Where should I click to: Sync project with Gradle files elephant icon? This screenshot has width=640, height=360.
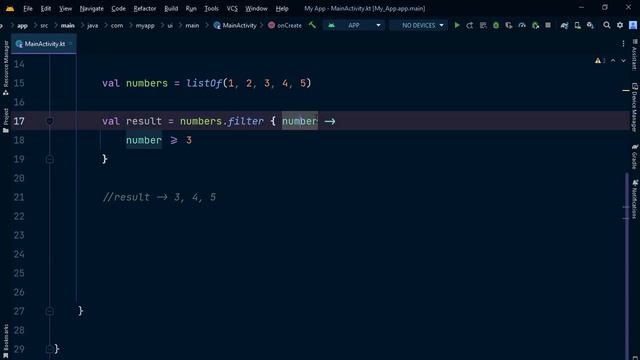[564, 25]
